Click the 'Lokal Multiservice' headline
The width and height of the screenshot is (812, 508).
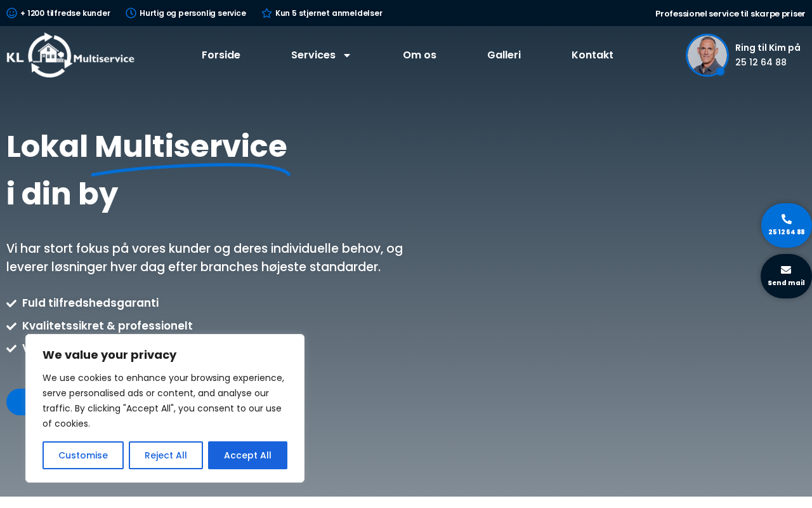point(147,146)
